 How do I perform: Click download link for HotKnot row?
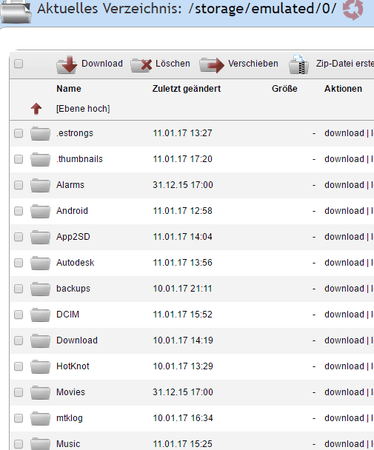click(x=344, y=366)
